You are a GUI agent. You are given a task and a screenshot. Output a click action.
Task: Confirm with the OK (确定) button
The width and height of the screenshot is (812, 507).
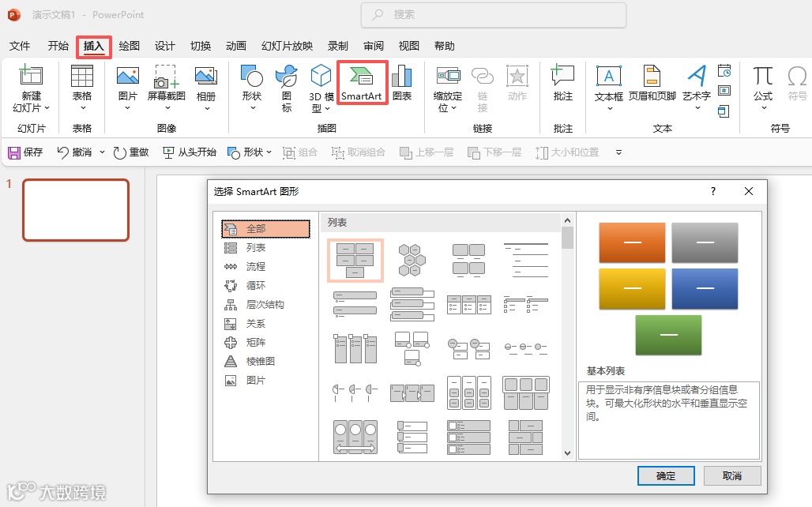point(666,476)
